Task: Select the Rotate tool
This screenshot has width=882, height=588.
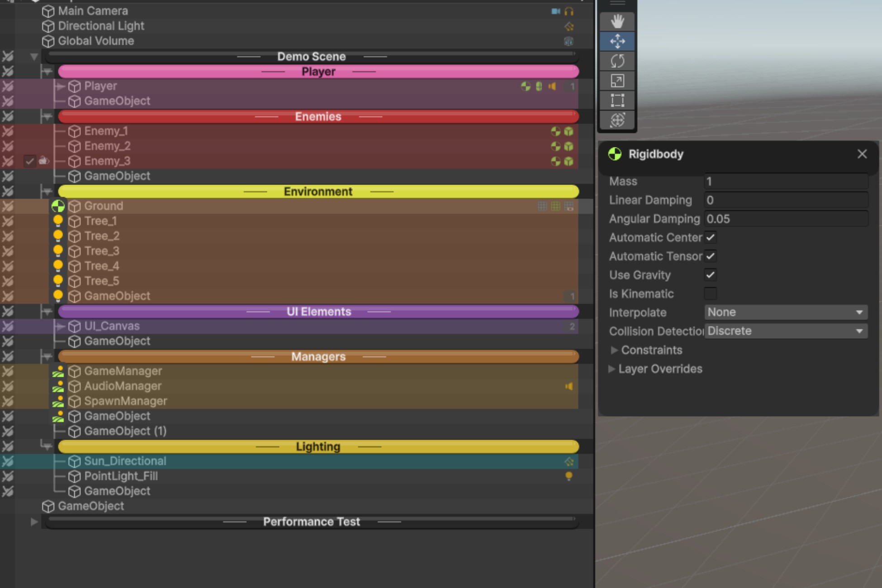Action: pyautogui.click(x=617, y=61)
